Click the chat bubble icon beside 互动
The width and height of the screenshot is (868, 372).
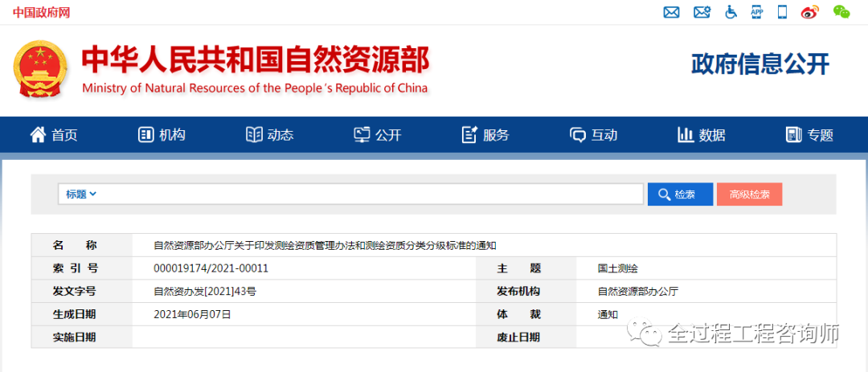(x=578, y=135)
